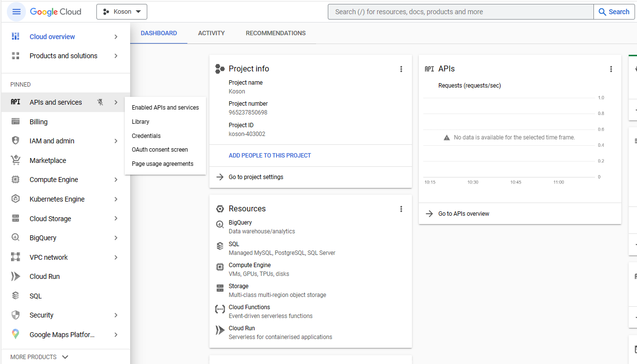Screen dimensions: 637x364
Task: Click the SQL stack icon in sidebar
Action: [16, 296]
